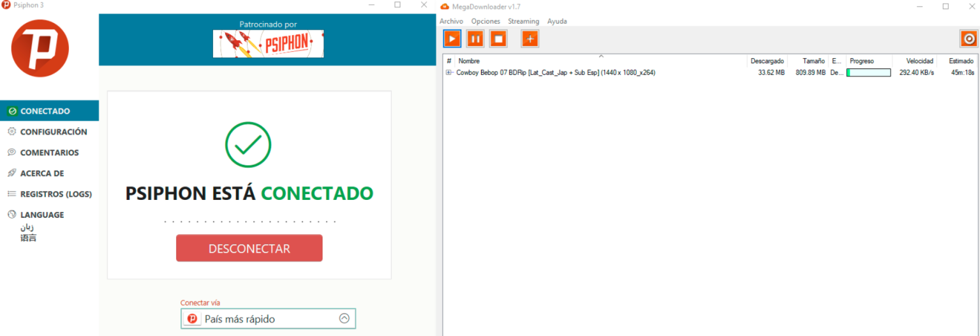Maximize the MegaDownloader window
Viewport: 980px width, 336px height.
(x=946, y=6)
